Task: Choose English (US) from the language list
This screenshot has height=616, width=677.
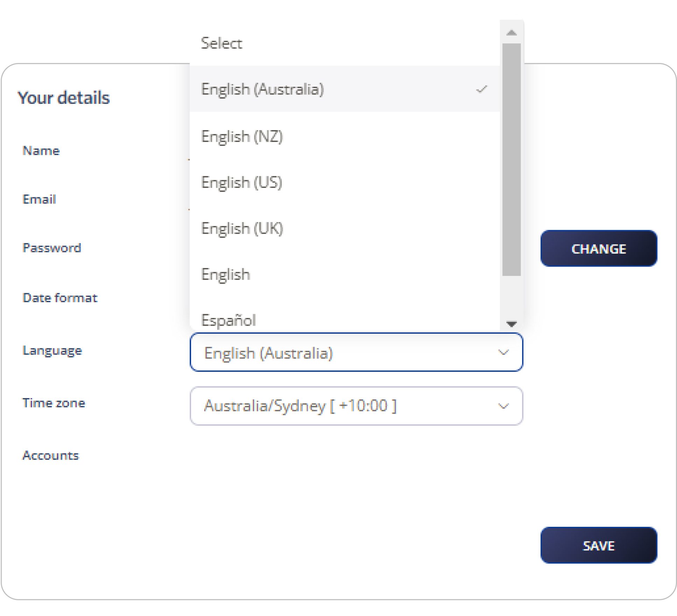Action: pyautogui.click(x=242, y=183)
